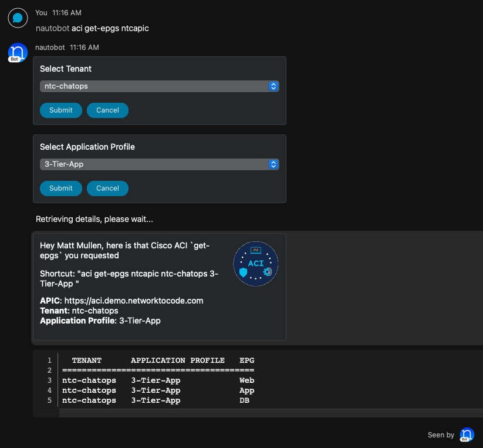Viewport: 483px width, 448px height.
Task: Open the Select Tenant dropdown showing ntc-chatops
Action: [x=159, y=86]
